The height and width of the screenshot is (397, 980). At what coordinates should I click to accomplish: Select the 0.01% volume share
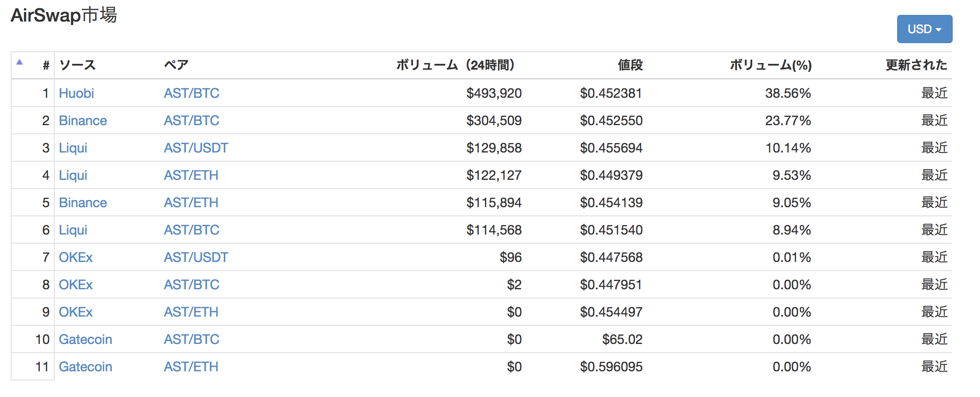click(792, 257)
